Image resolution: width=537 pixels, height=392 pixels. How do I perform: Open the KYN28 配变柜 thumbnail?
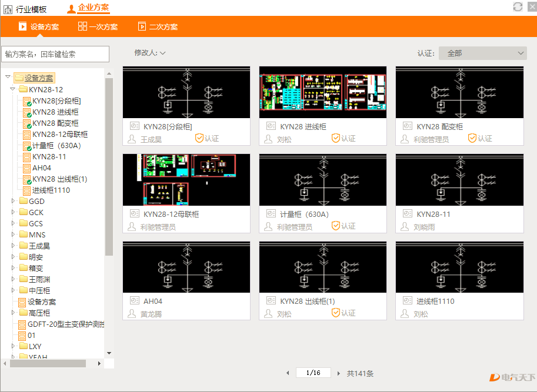pyautogui.click(x=459, y=92)
